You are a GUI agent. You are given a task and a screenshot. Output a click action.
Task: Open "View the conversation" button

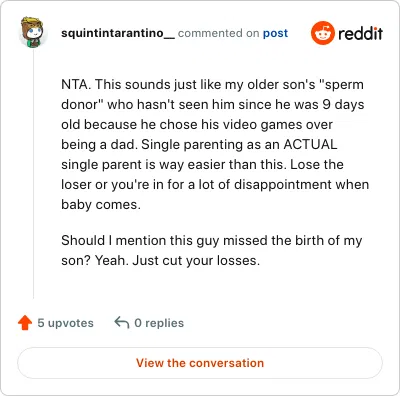(200, 363)
